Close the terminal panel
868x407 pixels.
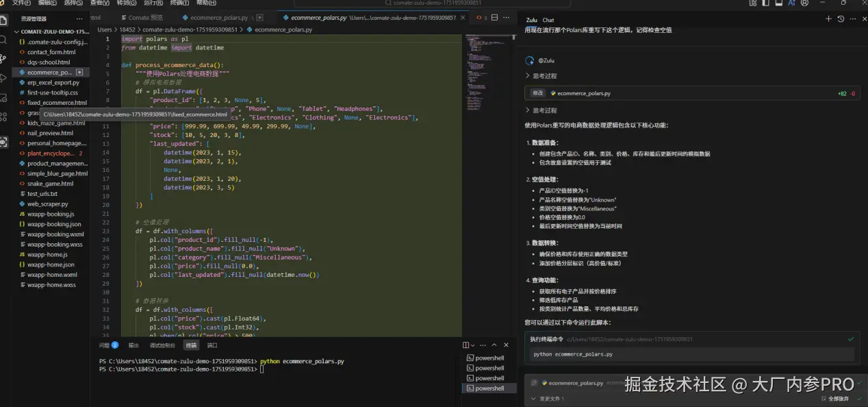(x=507, y=345)
